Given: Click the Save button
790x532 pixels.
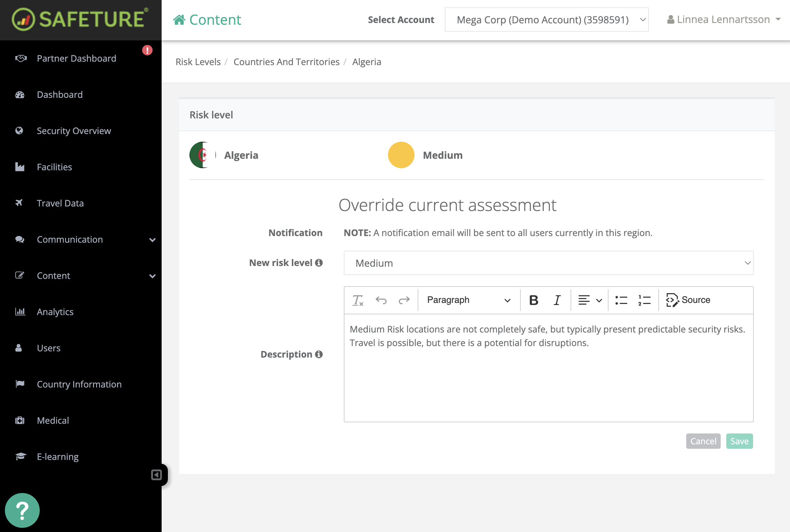Looking at the screenshot, I should 739,441.
